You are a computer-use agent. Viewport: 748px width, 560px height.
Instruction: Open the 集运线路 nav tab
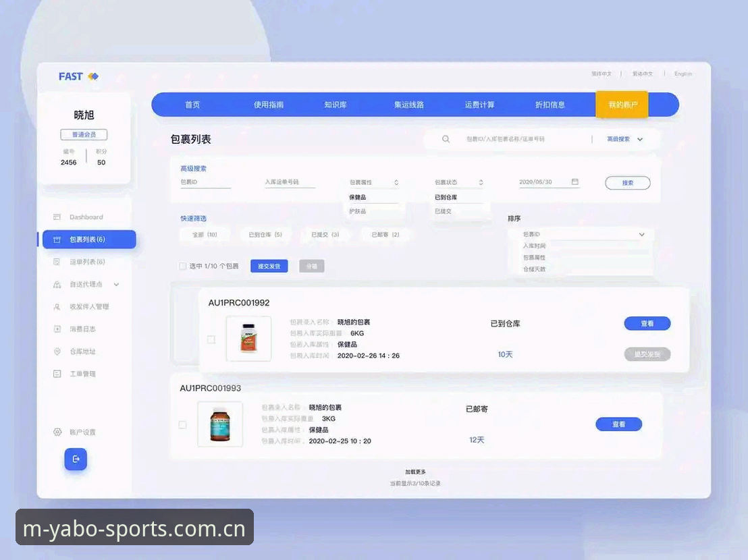coord(409,105)
